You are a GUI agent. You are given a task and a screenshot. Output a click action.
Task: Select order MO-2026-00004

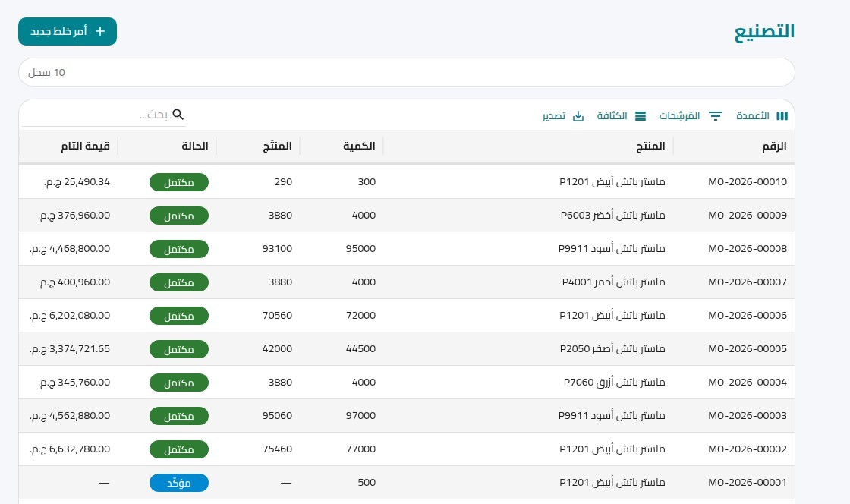(748, 383)
